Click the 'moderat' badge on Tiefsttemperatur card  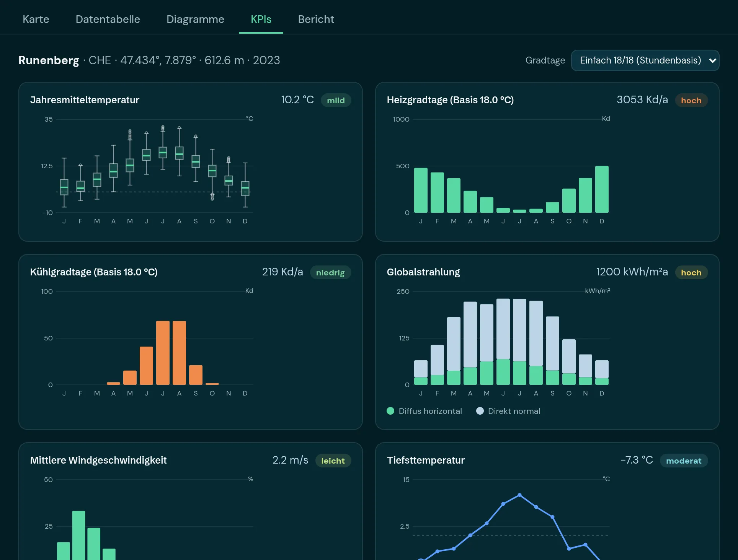coord(684,461)
